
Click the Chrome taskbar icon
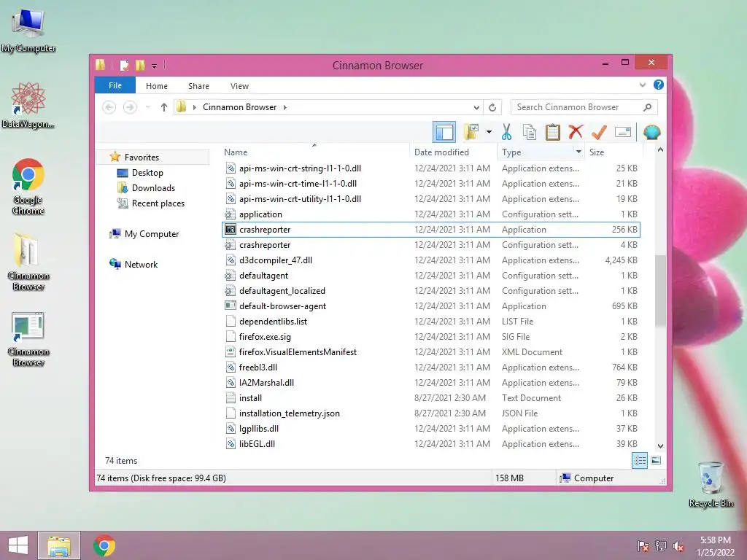(104, 545)
